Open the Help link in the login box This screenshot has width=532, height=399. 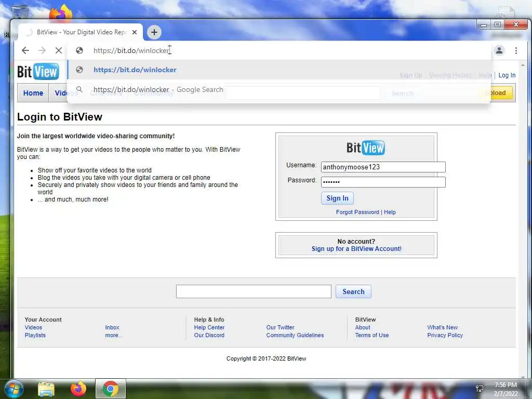pyautogui.click(x=390, y=212)
